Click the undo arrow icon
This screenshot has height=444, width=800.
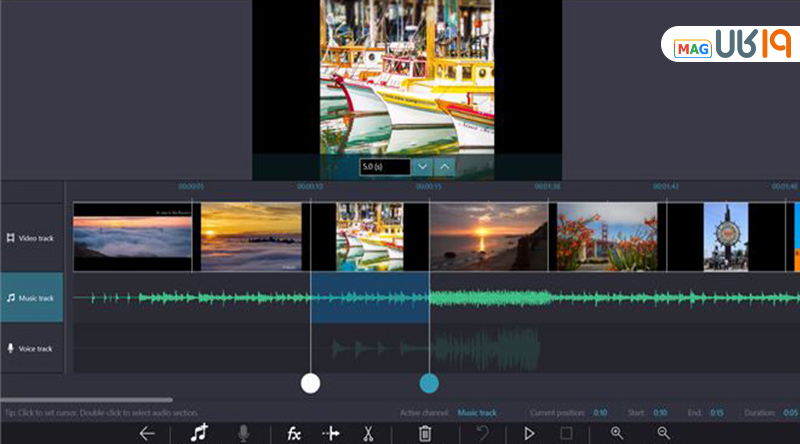[483, 433]
